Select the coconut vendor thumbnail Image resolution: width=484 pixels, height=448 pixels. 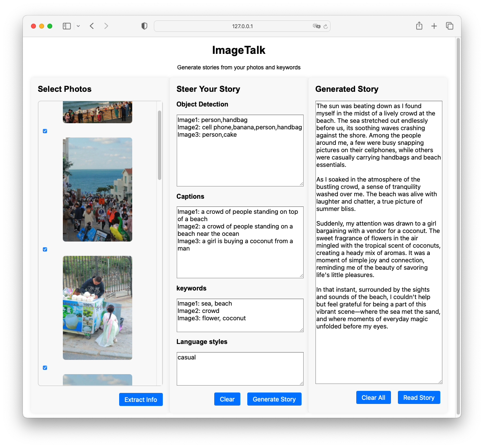click(98, 308)
